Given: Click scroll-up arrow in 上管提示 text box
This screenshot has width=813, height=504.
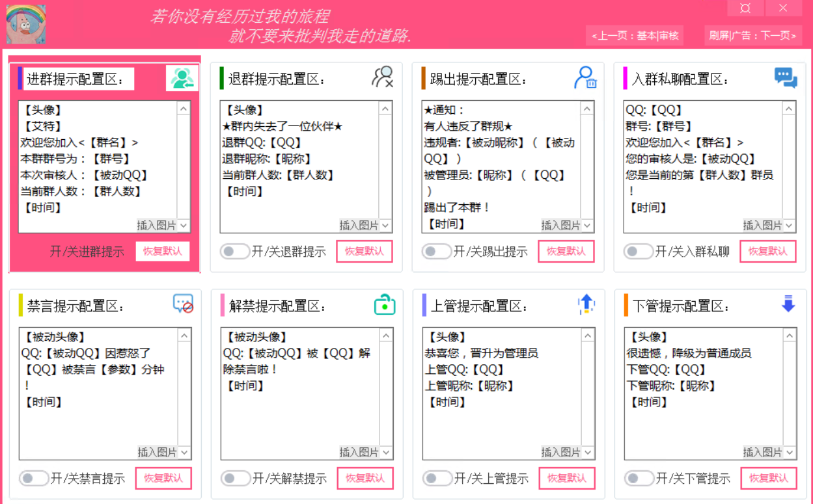Looking at the screenshot, I should (x=588, y=336).
